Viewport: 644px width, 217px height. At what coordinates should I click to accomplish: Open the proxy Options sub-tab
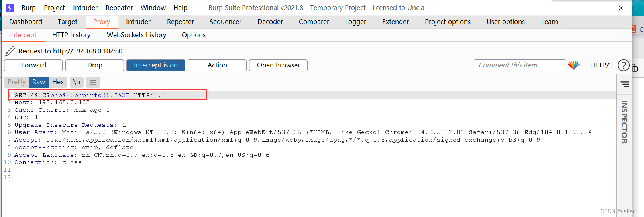point(194,35)
